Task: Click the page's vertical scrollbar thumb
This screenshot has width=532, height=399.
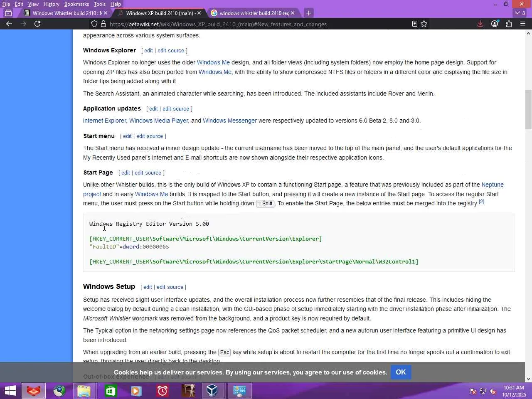Action: click(528, 110)
